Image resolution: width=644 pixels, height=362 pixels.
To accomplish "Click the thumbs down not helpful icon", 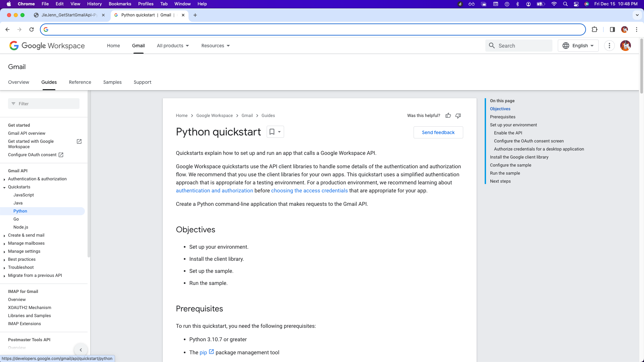I will click(x=458, y=116).
